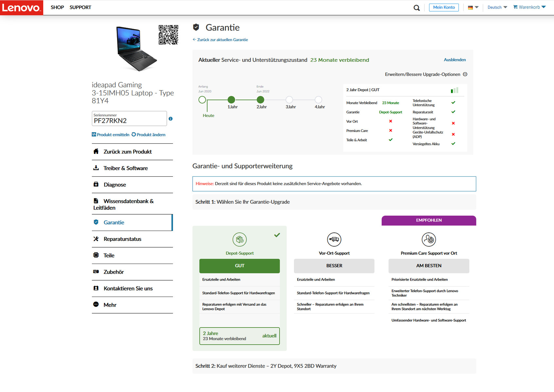554x392 pixels.
Task: Select the BESSER warranty option
Action: 334,266
